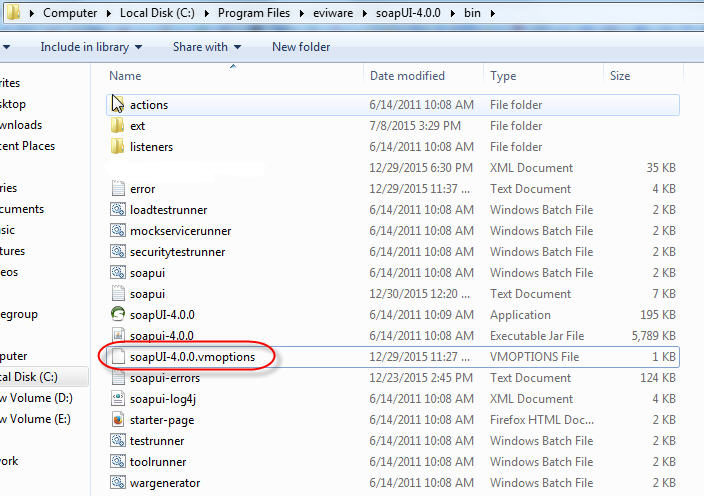Screen dimensions: 704x496
Task: Select the toolrunner batch file icon
Action: (x=118, y=461)
